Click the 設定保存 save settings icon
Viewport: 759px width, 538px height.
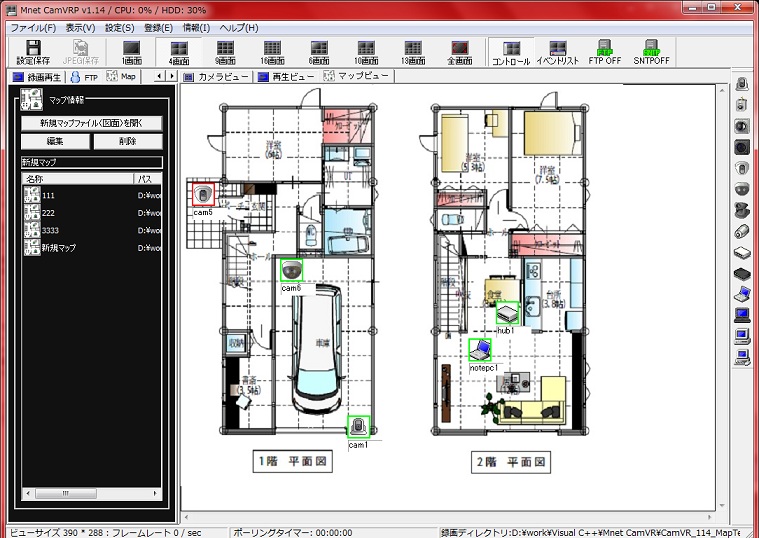33,52
